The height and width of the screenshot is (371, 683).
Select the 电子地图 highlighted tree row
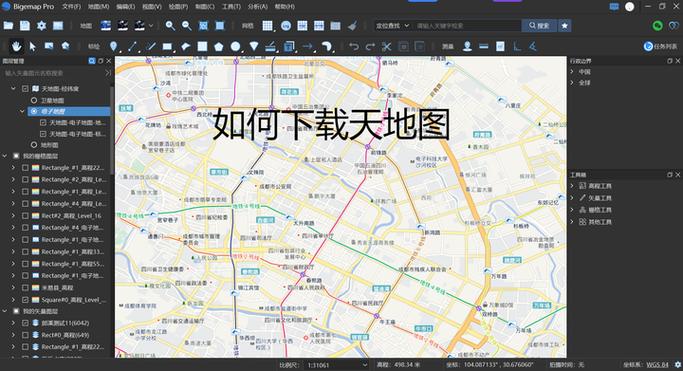pos(69,111)
